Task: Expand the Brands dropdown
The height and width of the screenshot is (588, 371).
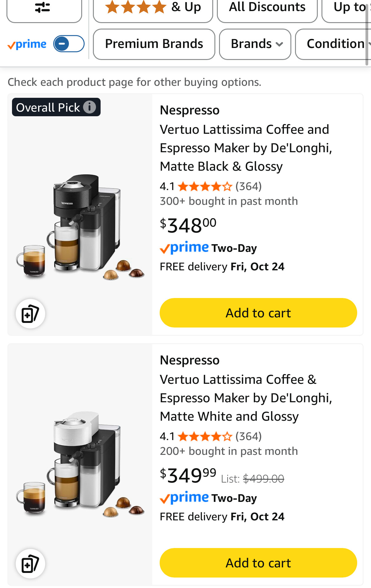Action: click(x=255, y=44)
